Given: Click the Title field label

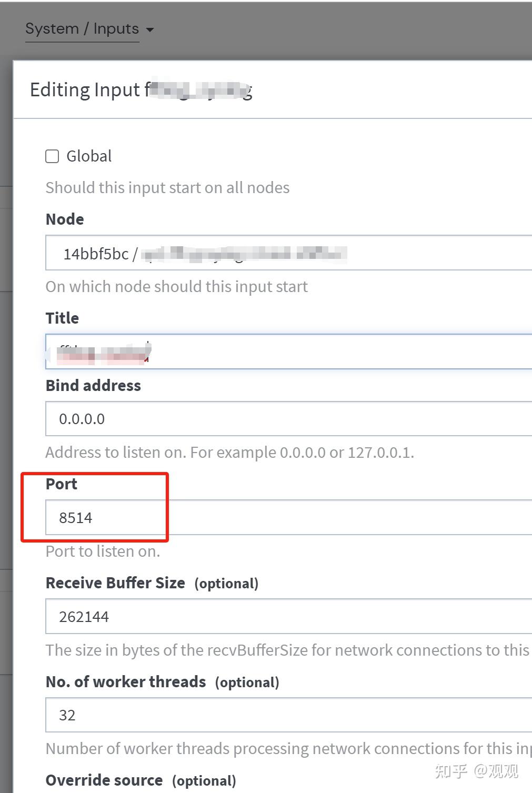Looking at the screenshot, I should [62, 318].
